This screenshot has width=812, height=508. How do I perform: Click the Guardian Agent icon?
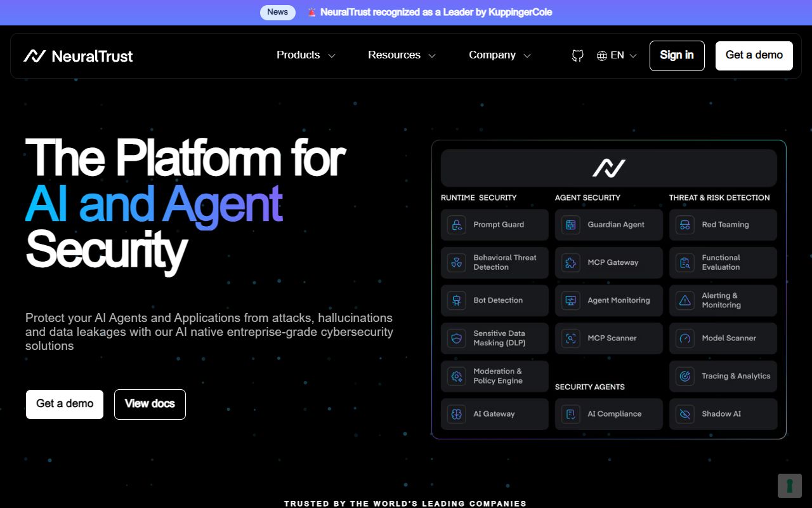(x=570, y=224)
